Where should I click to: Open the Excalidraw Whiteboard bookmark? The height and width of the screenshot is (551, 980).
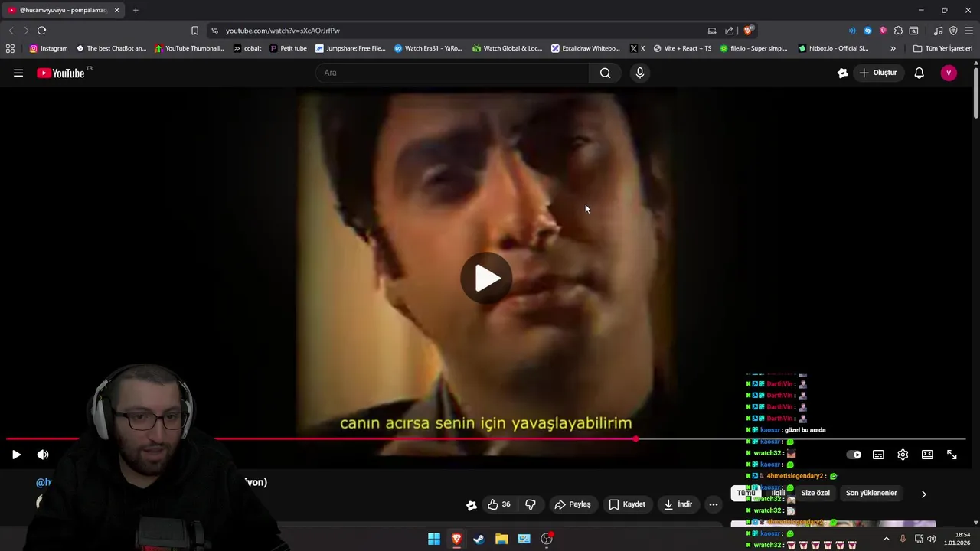(x=586, y=48)
